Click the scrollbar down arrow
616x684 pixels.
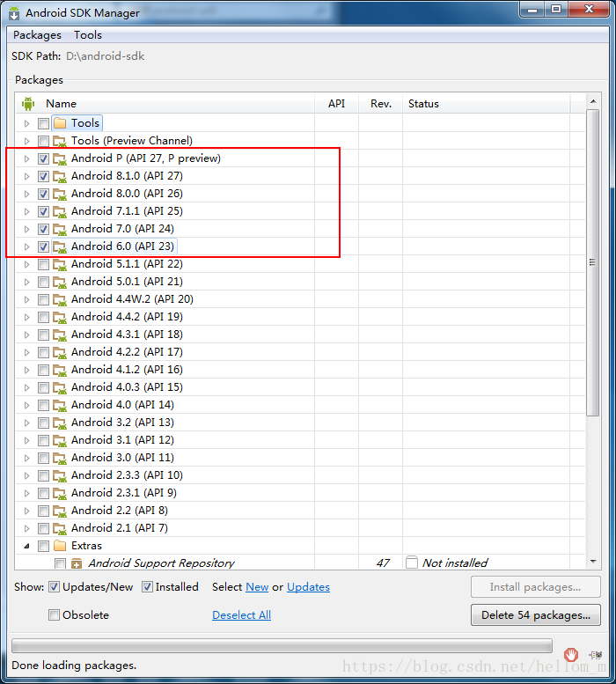(593, 562)
